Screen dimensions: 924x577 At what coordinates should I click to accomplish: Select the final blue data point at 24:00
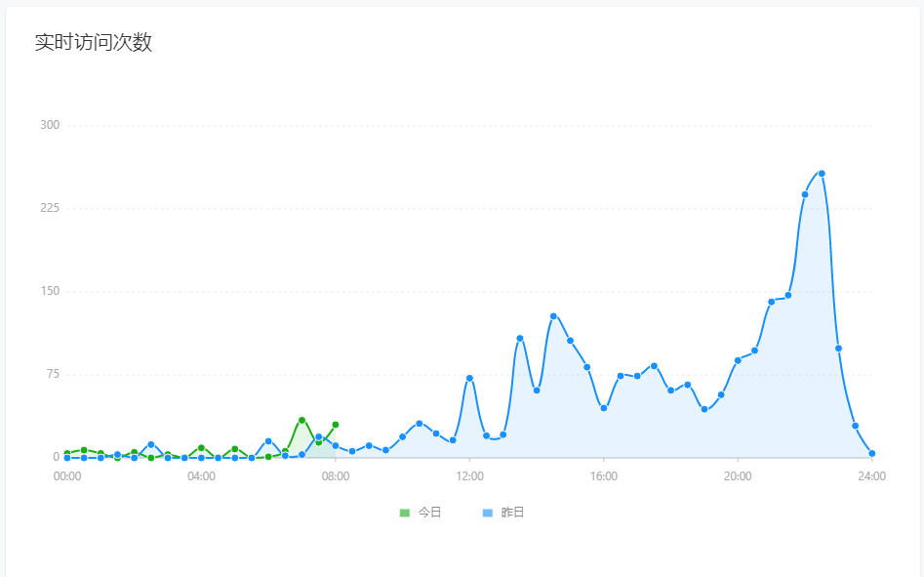pos(872,453)
